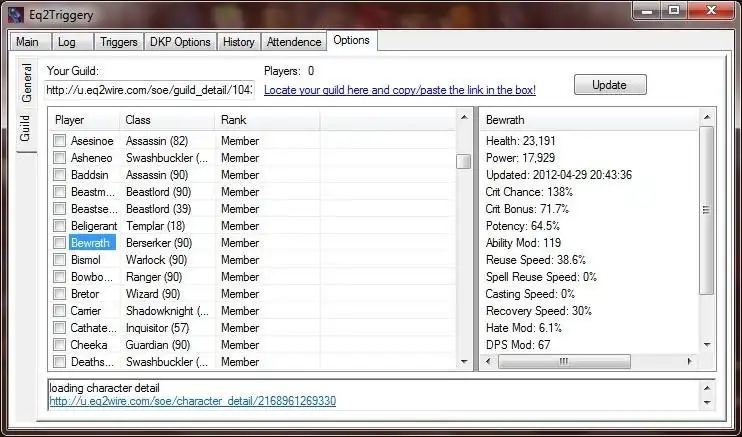
Task: Click the player list scrollbar thumb
Action: point(464,161)
